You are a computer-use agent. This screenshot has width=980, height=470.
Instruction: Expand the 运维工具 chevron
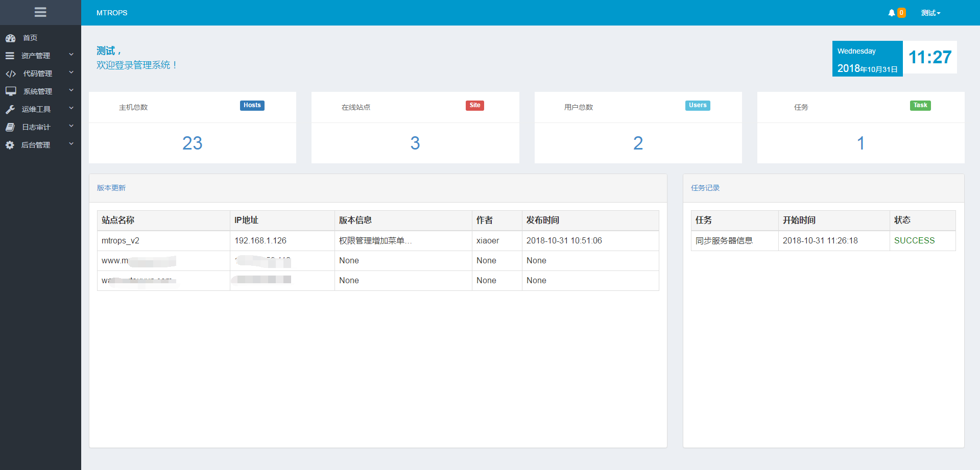[x=71, y=108]
